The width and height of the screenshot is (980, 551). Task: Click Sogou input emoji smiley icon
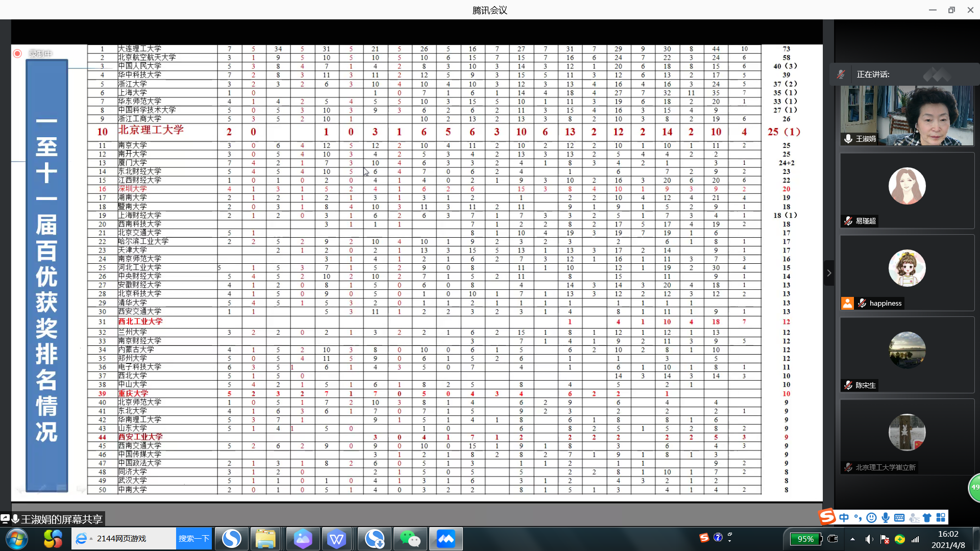[871, 518]
